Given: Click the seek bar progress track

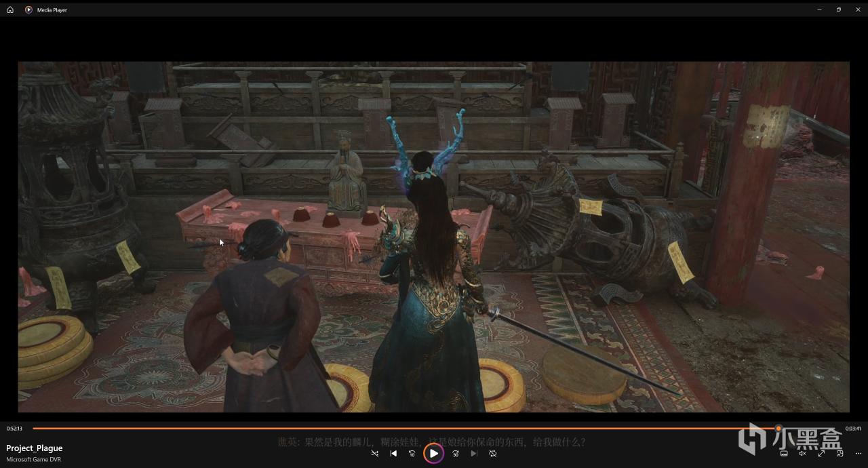Looking at the screenshot, I should [434, 429].
